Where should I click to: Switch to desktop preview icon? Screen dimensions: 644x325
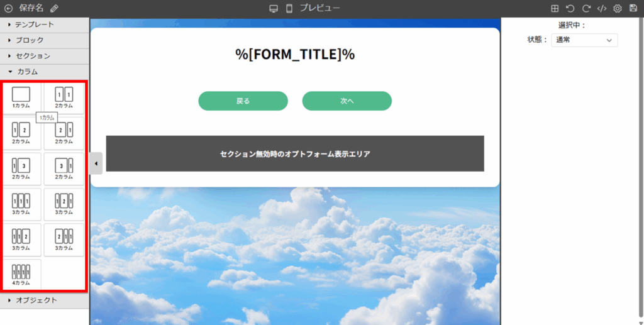(274, 8)
